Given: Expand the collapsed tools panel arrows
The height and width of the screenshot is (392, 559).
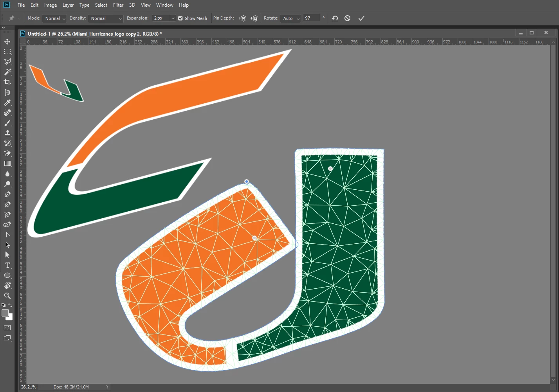Looking at the screenshot, I should [x=3, y=28].
